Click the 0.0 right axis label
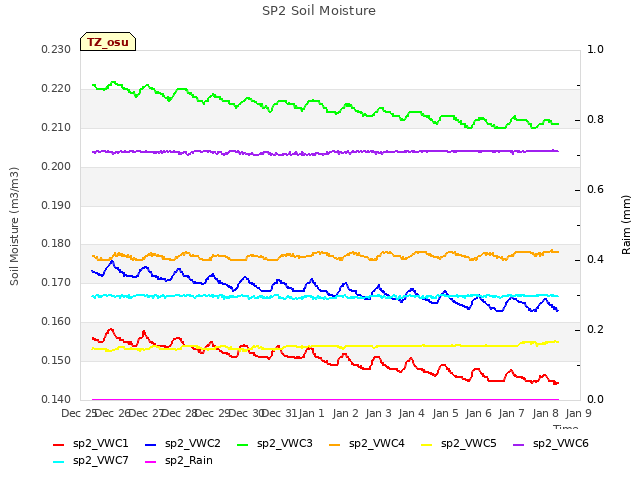This screenshot has height=480, width=640. point(595,399)
